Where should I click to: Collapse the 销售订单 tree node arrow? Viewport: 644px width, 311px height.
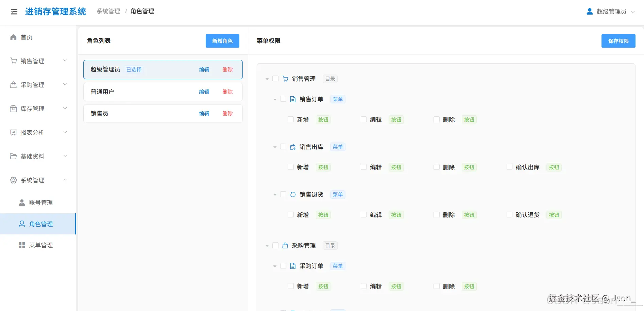pos(275,100)
